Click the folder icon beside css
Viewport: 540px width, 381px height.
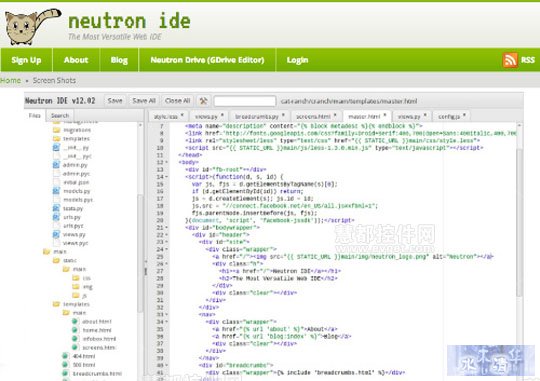coord(76,278)
